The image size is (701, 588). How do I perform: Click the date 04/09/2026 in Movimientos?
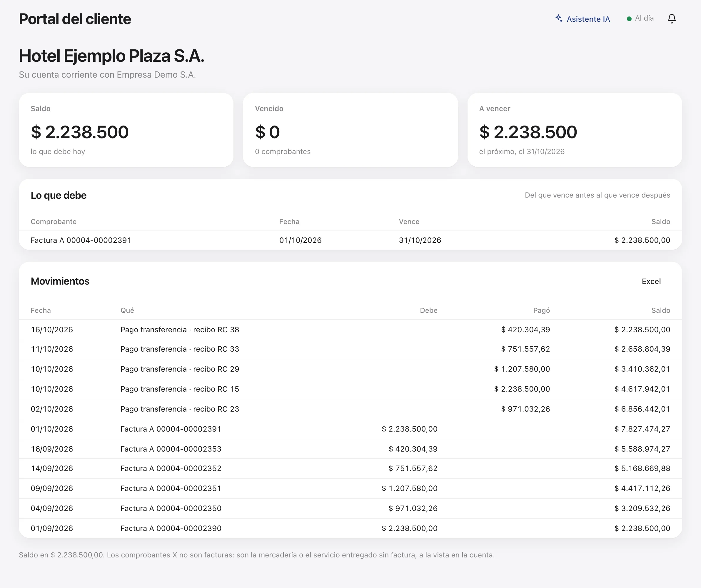pos(52,509)
